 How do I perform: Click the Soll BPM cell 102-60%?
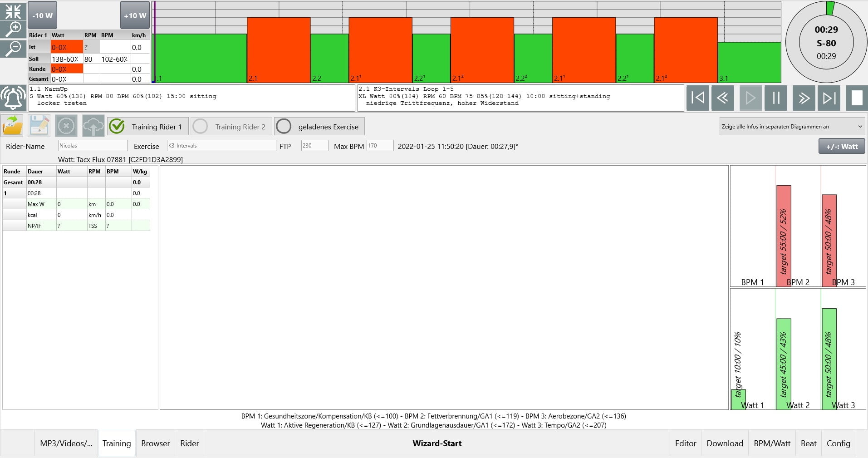[x=115, y=59]
